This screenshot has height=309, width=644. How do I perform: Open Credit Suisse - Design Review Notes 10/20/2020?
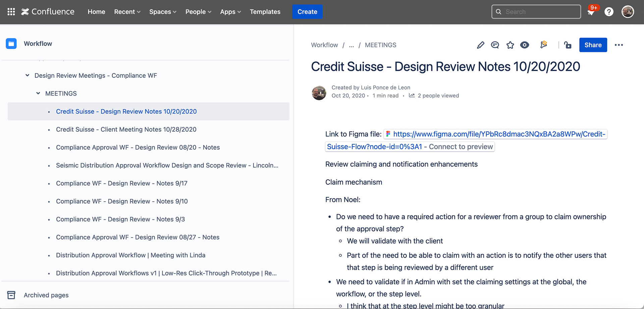126,111
